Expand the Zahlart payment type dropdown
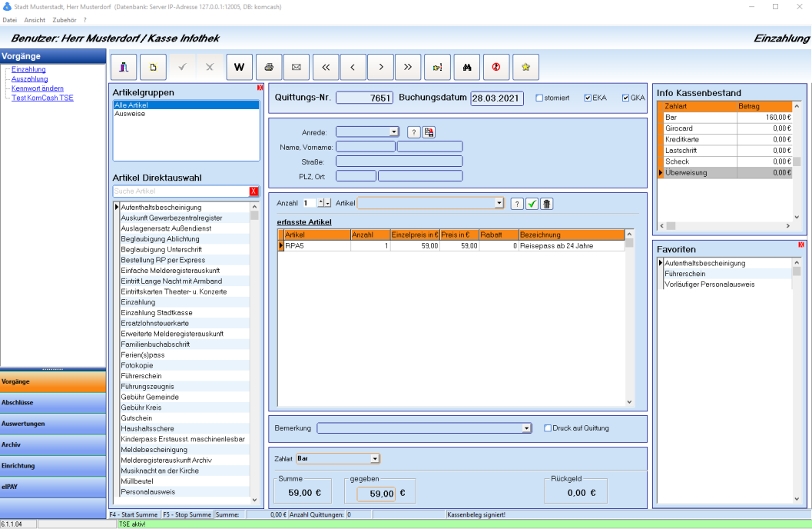This screenshot has width=812, height=529. [x=375, y=459]
